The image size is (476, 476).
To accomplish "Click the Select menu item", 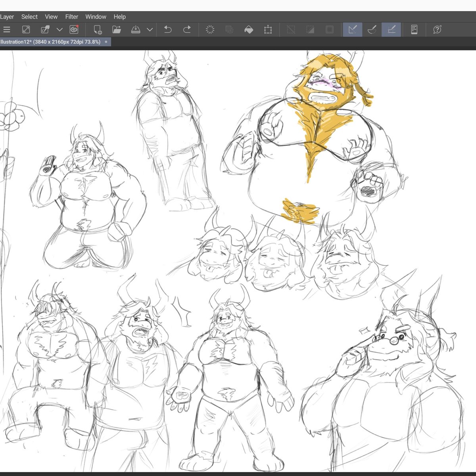I will tap(29, 17).
